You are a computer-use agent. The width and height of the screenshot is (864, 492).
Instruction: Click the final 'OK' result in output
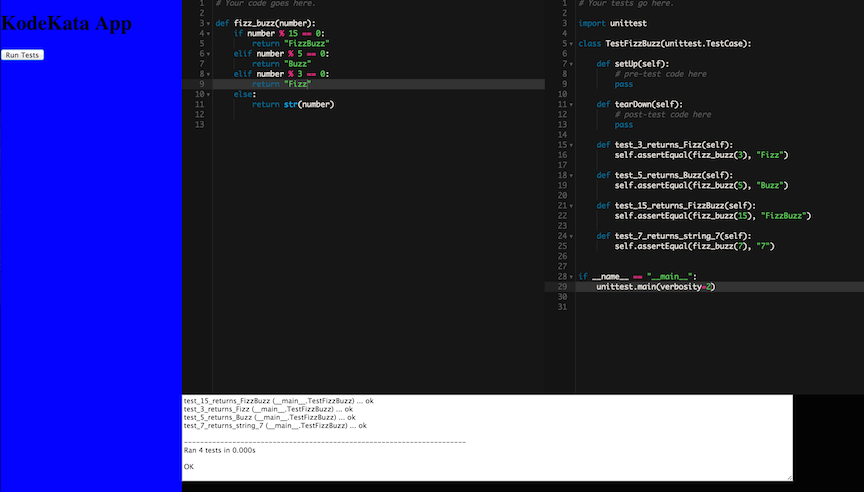pyautogui.click(x=188, y=467)
